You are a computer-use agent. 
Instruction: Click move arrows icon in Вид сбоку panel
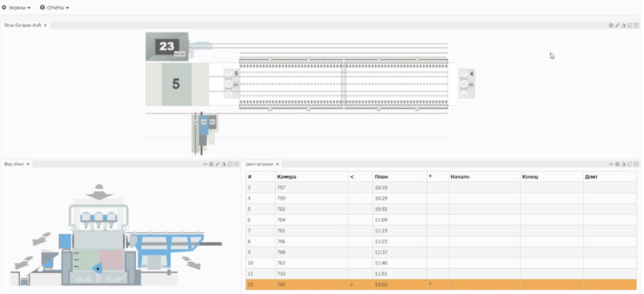(204, 164)
